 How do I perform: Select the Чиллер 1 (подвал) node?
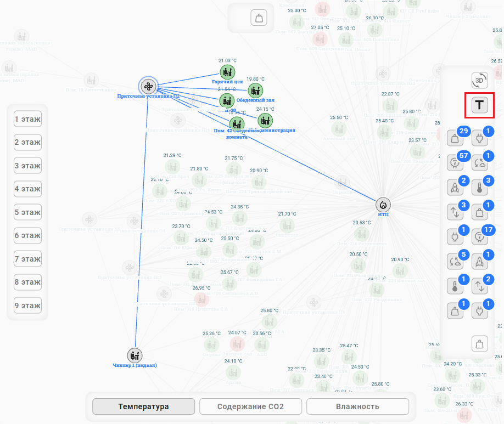click(x=135, y=355)
